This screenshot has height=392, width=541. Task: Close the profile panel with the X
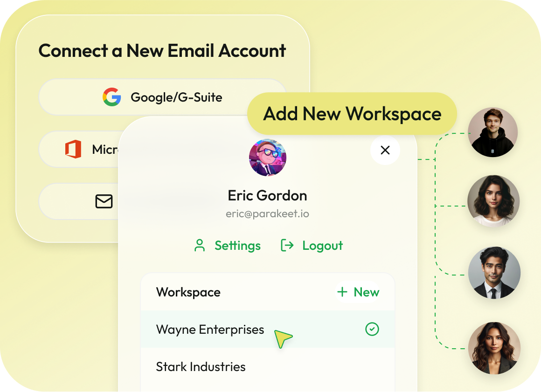385,150
